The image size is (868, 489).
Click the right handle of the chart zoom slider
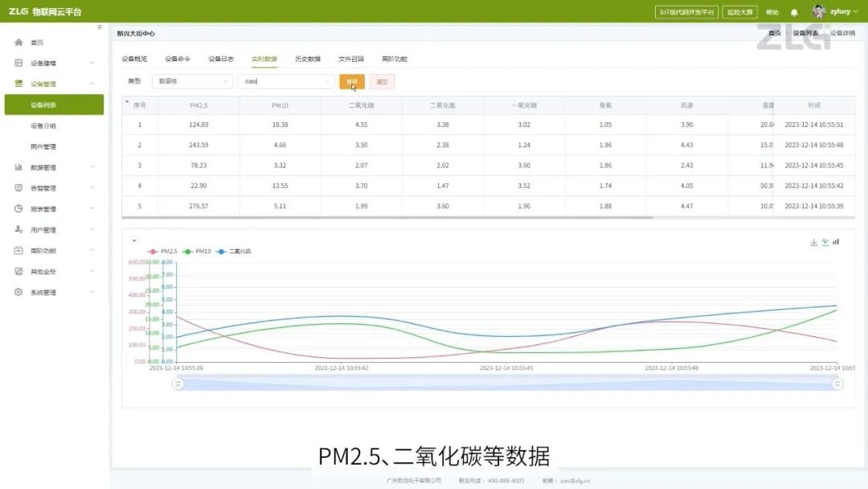837,383
